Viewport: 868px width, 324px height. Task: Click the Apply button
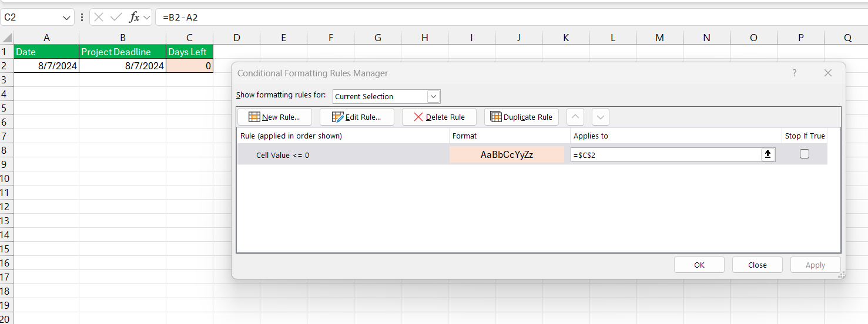click(815, 265)
